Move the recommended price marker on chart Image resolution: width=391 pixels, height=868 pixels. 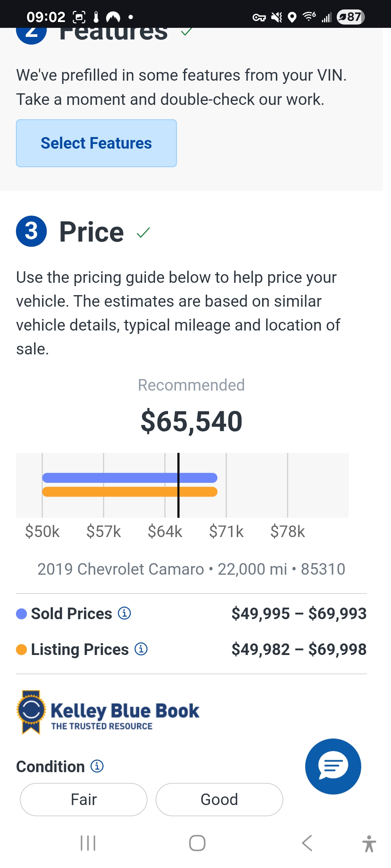tap(178, 485)
